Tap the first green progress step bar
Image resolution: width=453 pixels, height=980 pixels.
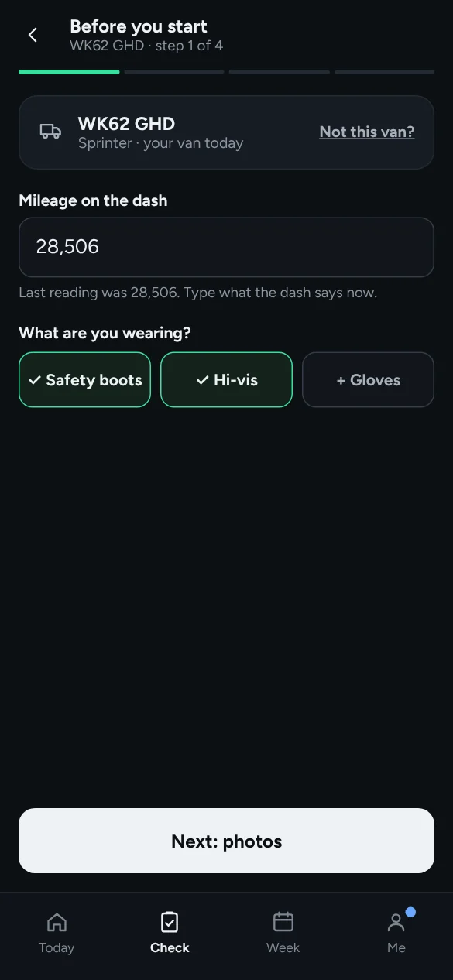(x=69, y=72)
